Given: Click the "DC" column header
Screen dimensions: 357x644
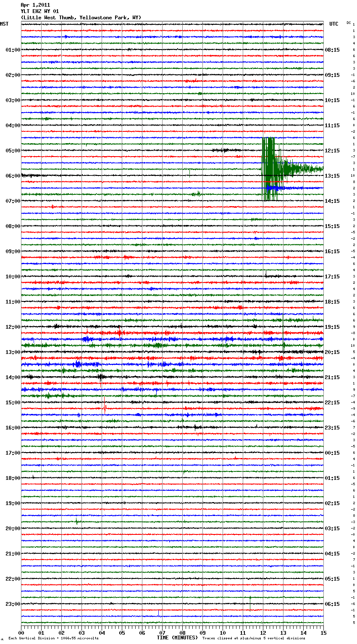Looking at the screenshot, I should tap(349, 23).
